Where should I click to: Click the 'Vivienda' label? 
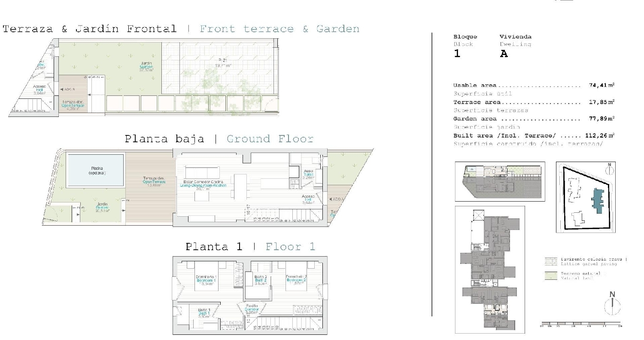pyautogui.click(x=515, y=37)
